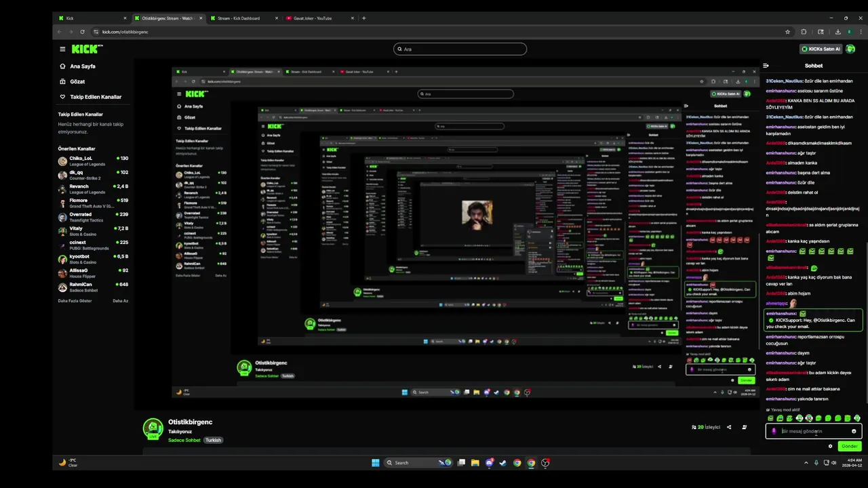868x488 pixels.
Task: Open File Explorer from the taskbar
Action: tap(475, 463)
